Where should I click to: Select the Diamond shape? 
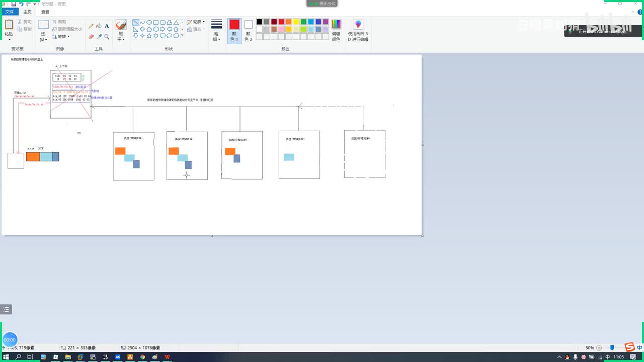142,29
